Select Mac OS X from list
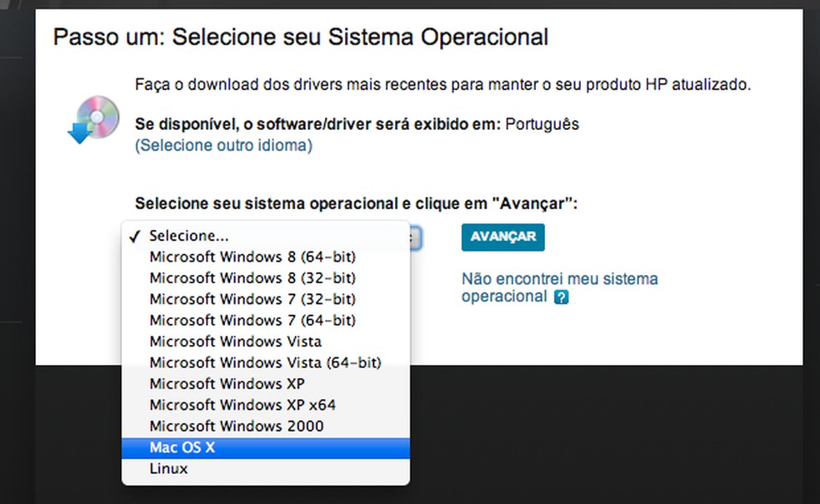Screen dimensions: 820x504 pos(182,448)
